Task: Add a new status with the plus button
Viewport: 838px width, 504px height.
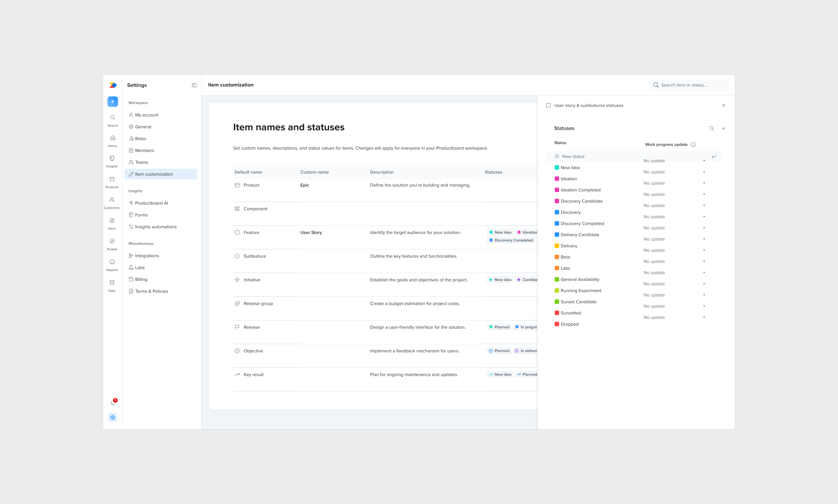Action: 723,128
